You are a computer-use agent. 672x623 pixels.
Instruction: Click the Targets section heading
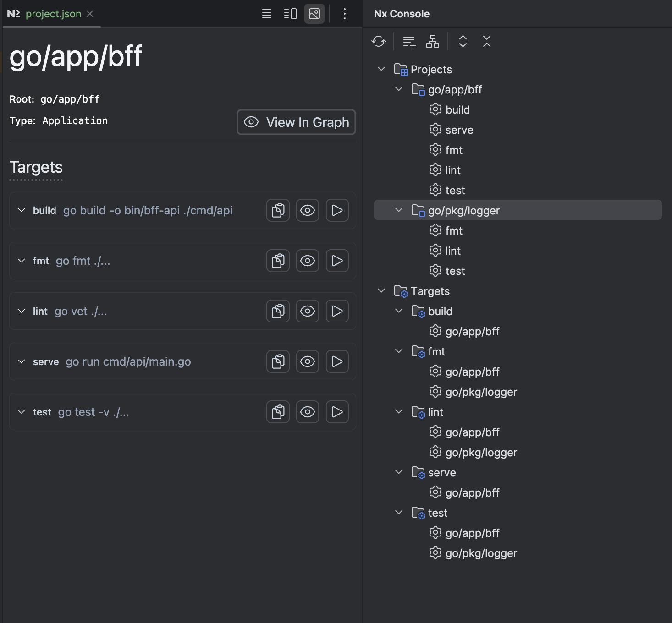(x=36, y=167)
